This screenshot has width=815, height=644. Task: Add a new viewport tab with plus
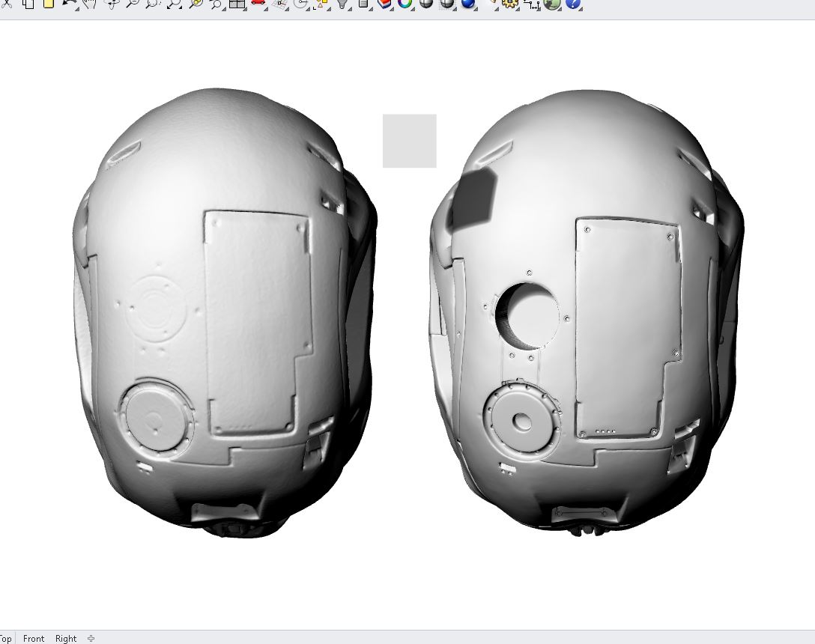click(x=91, y=638)
